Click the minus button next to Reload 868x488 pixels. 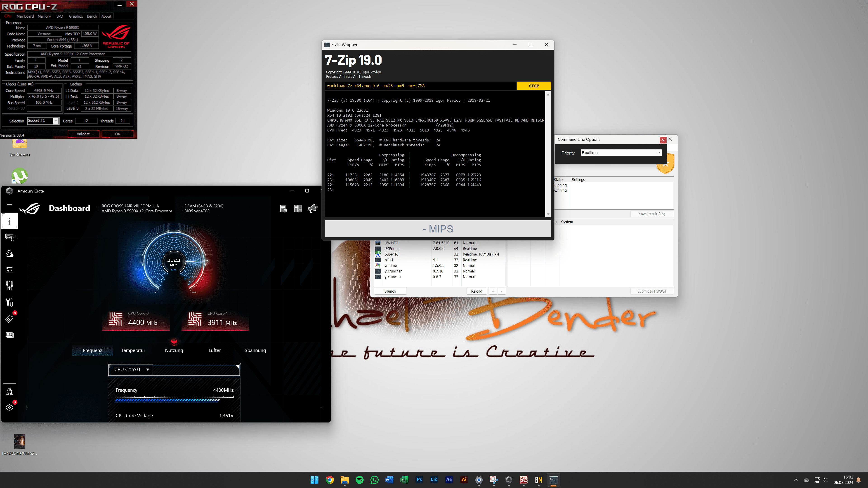click(x=502, y=291)
